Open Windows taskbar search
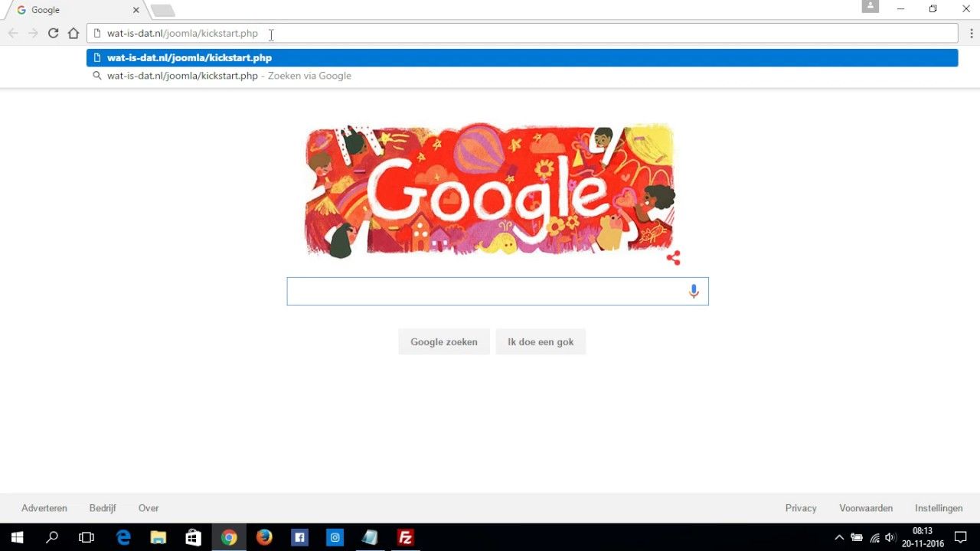 (x=52, y=537)
